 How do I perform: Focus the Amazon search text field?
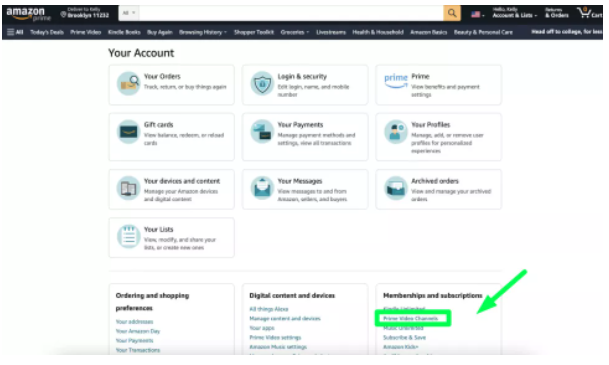[x=291, y=13]
